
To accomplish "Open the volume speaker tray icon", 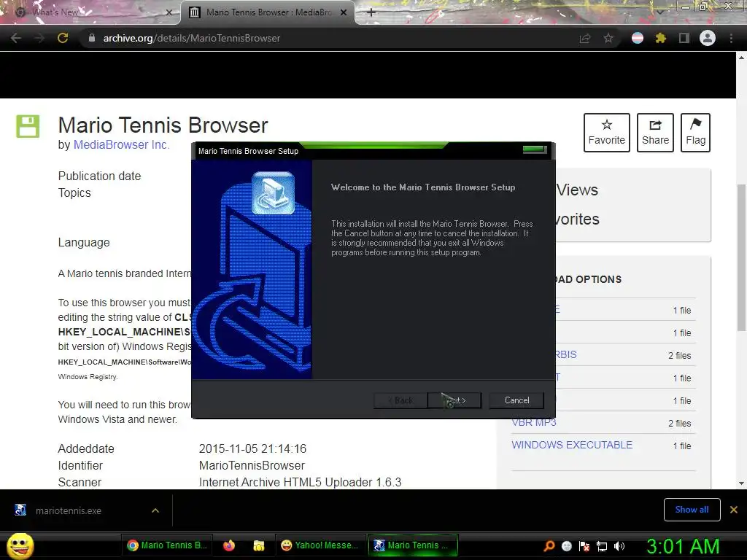I will [x=619, y=546].
